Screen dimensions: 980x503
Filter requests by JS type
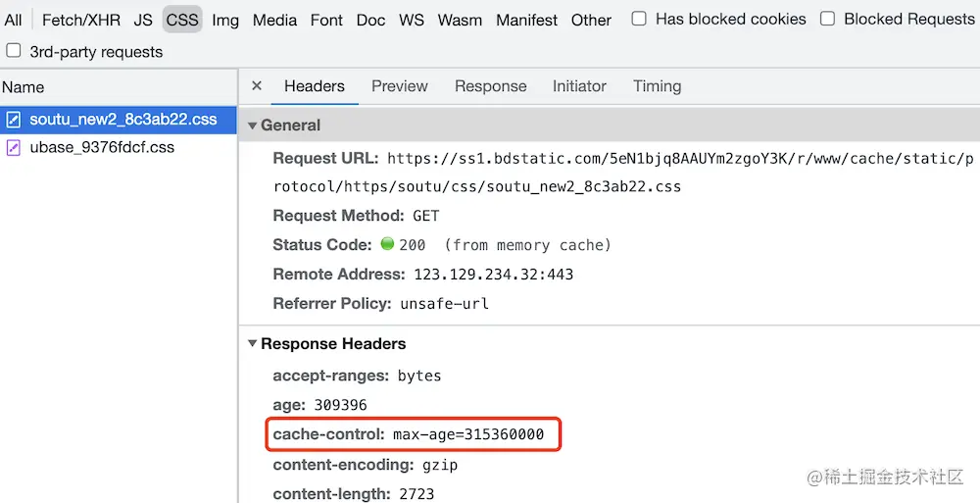coord(143,20)
